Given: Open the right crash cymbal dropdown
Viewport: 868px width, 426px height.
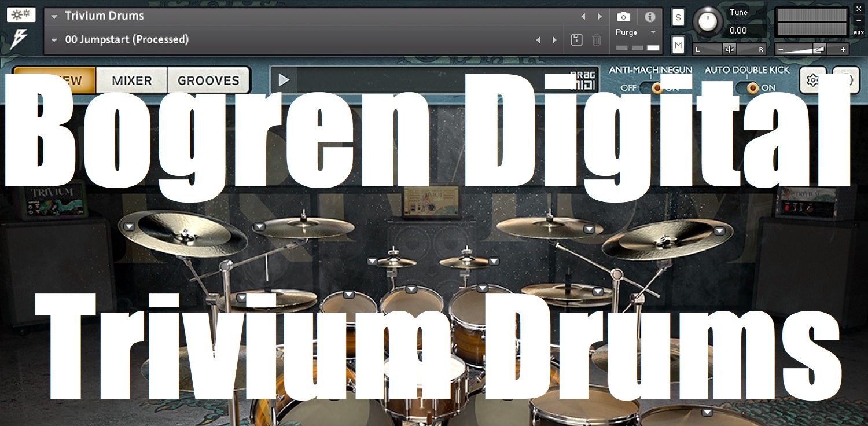Looking at the screenshot, I should [x=589, y=229].
